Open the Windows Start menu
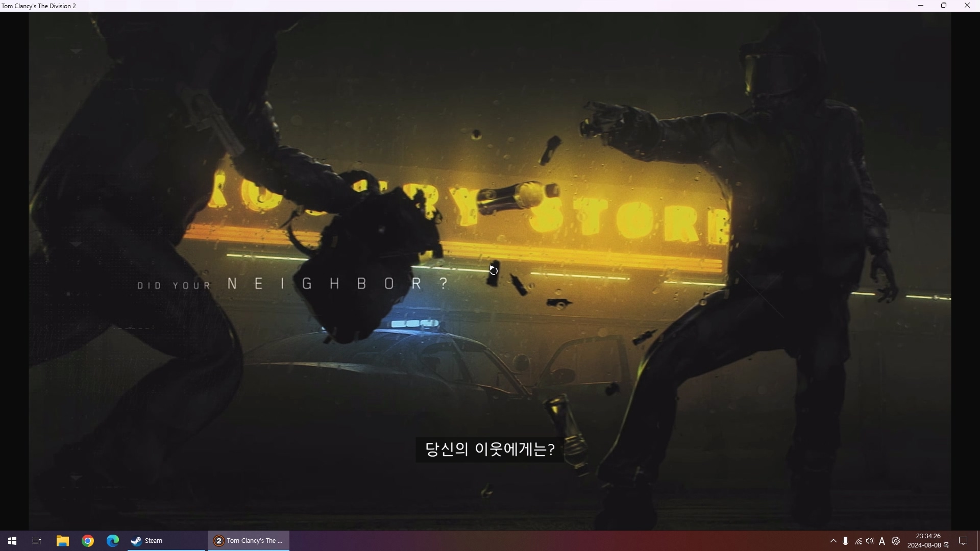This screenshot has height=551, width=980. 12,541
